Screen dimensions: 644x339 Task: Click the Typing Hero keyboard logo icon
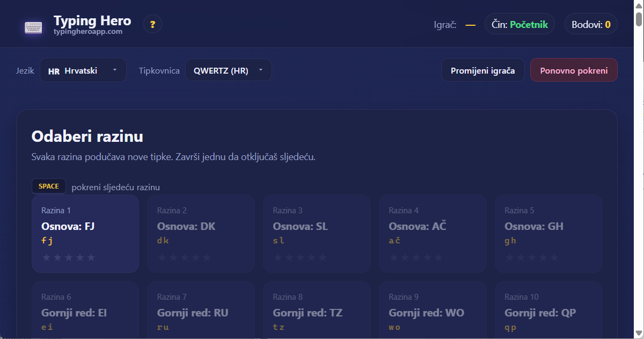click(33, 27)
